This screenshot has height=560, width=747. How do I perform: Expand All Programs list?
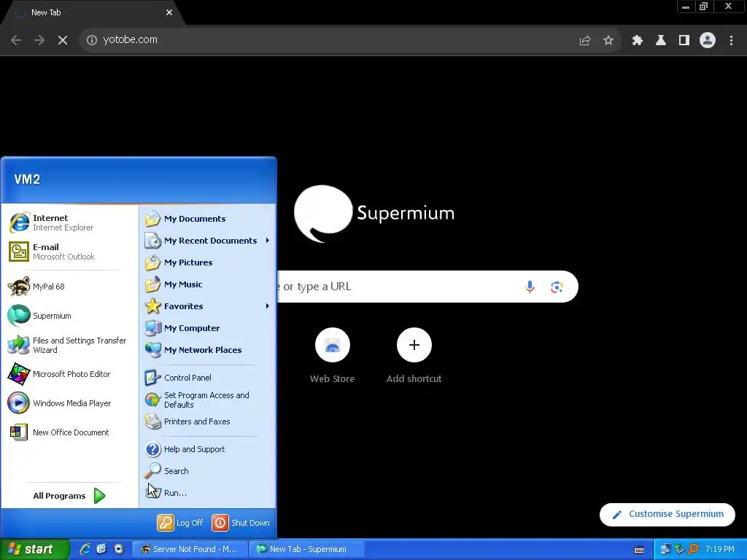click(69, 496)
